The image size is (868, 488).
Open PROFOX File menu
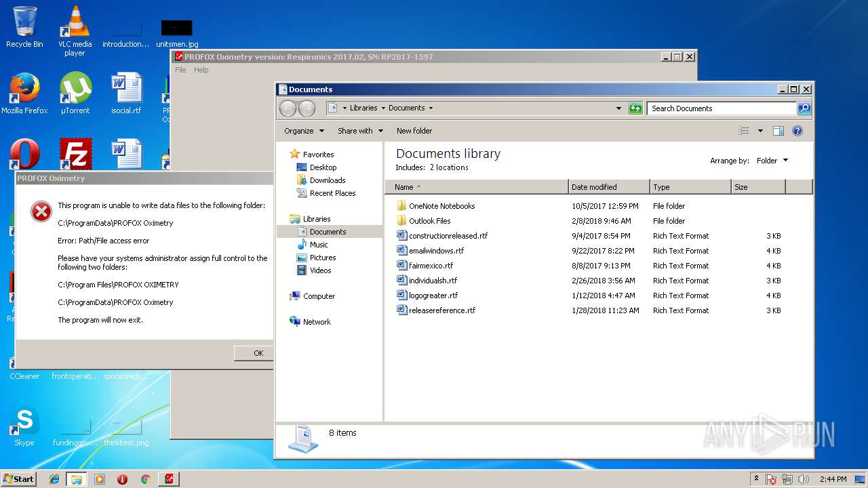pyautogui.click(x=180, y=70)
